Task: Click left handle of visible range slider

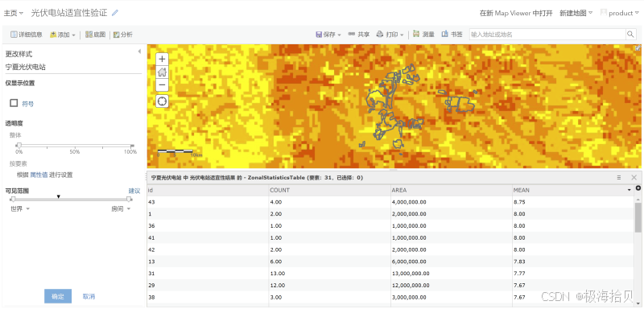Action: click(x=13, y=200)
